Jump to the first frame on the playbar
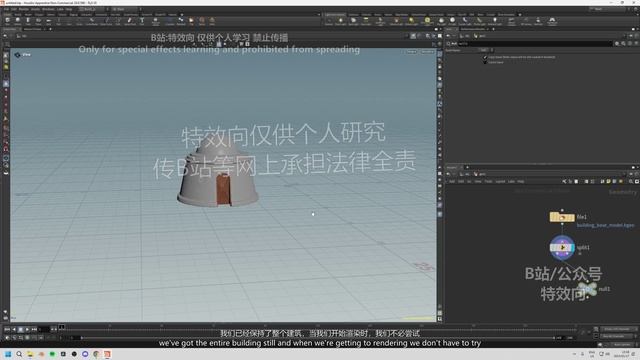This screenshot has height=360, width=640. coord(7,329)
